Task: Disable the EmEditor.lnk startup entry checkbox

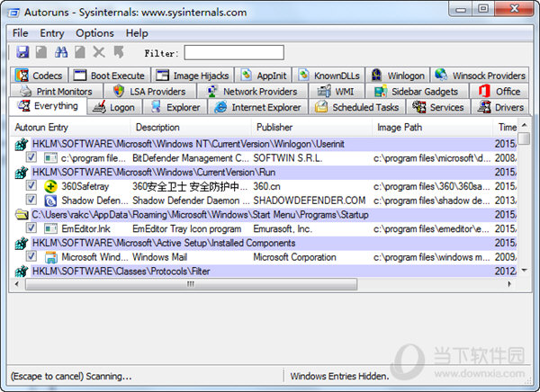Action: [31, 227]
